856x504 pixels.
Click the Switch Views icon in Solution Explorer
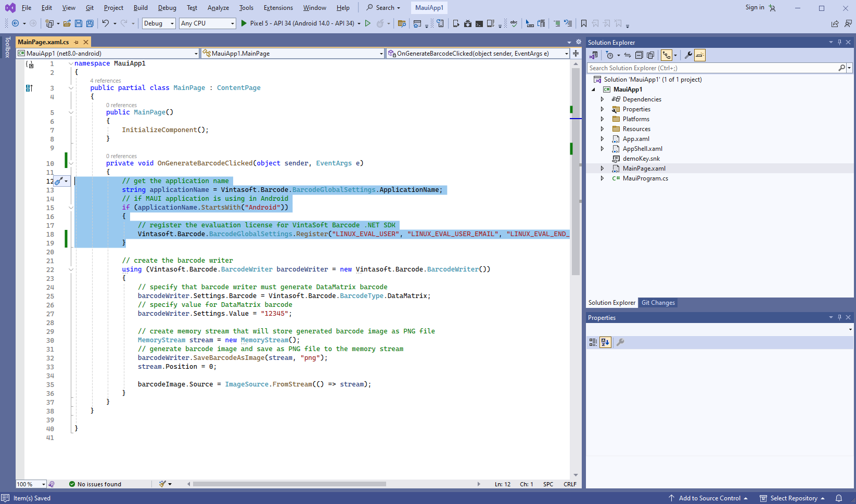(593, 55)
